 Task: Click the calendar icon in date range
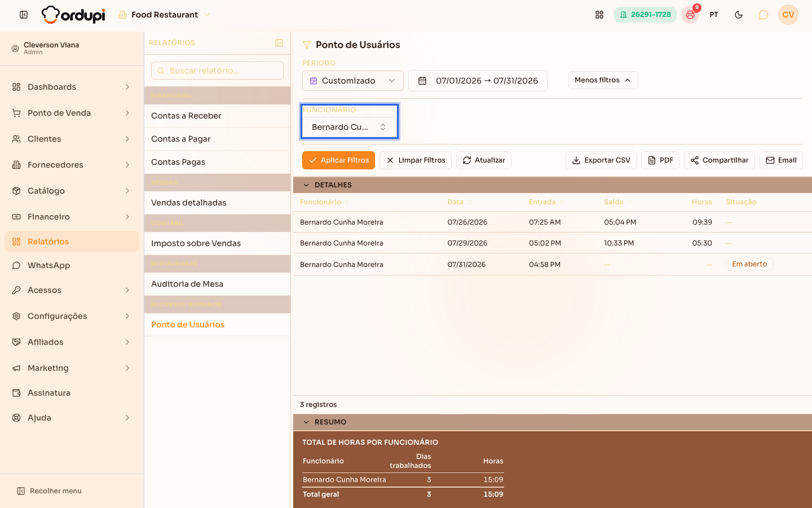[x=422, y=81]
